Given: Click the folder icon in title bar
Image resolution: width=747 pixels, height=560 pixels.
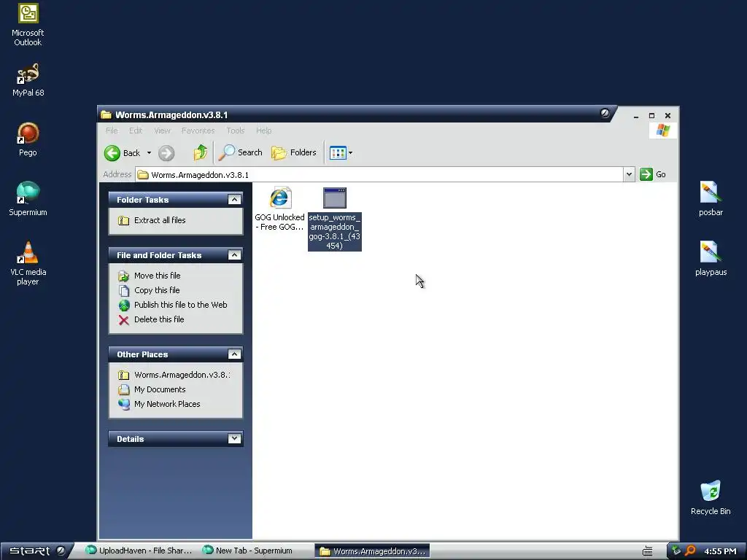Looking at the screenshot, I should [106, 114].
